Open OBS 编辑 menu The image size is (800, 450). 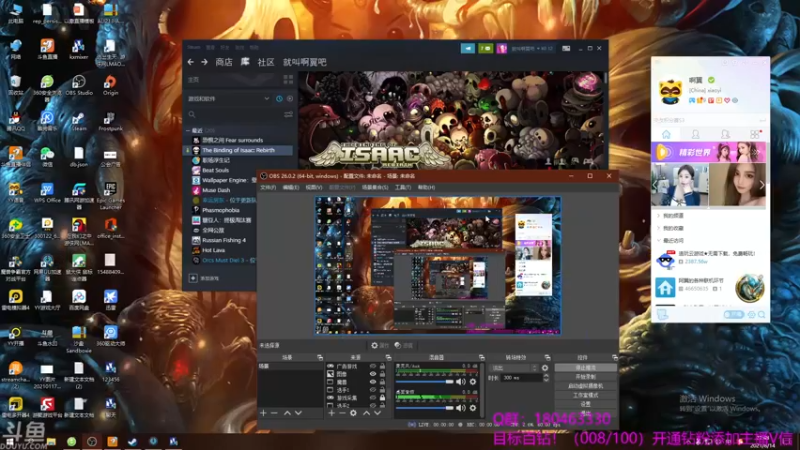pyautogui.click(x=291, y=187)
